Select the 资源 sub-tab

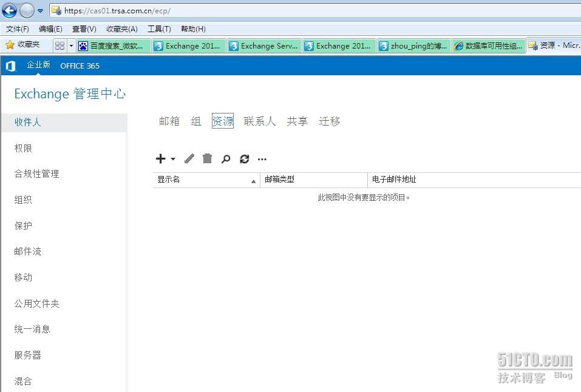223,121
